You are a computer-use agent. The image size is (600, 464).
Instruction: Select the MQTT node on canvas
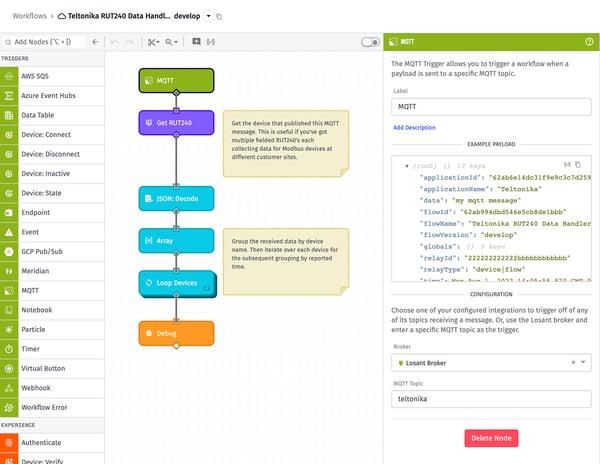(x=176, y=81)
